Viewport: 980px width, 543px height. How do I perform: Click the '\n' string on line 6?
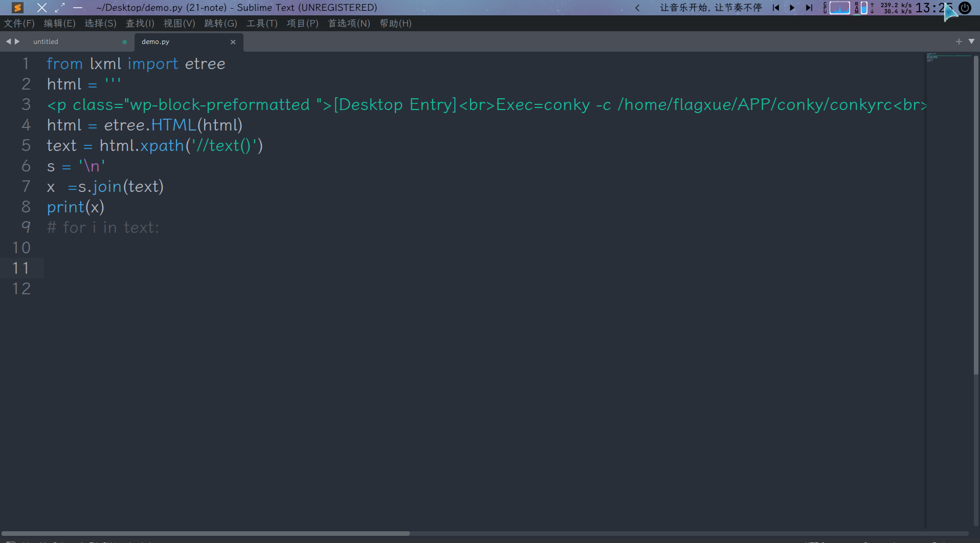click(x=92, y=166)
